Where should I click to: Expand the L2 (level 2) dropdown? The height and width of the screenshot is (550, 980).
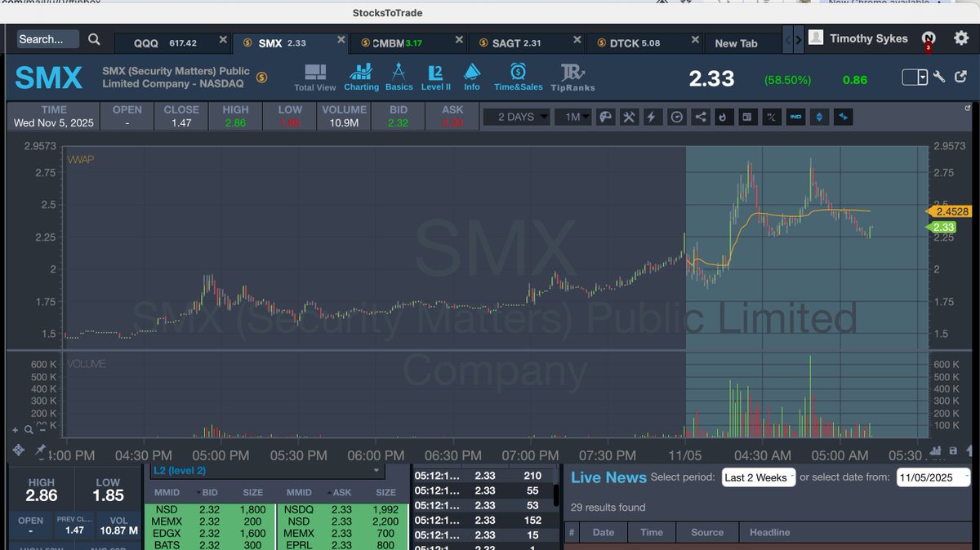266,471
